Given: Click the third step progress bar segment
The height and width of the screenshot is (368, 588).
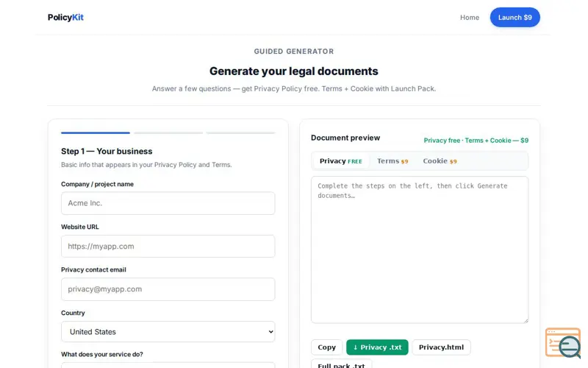Looking at the screenshot, I should tap(241, 133).
